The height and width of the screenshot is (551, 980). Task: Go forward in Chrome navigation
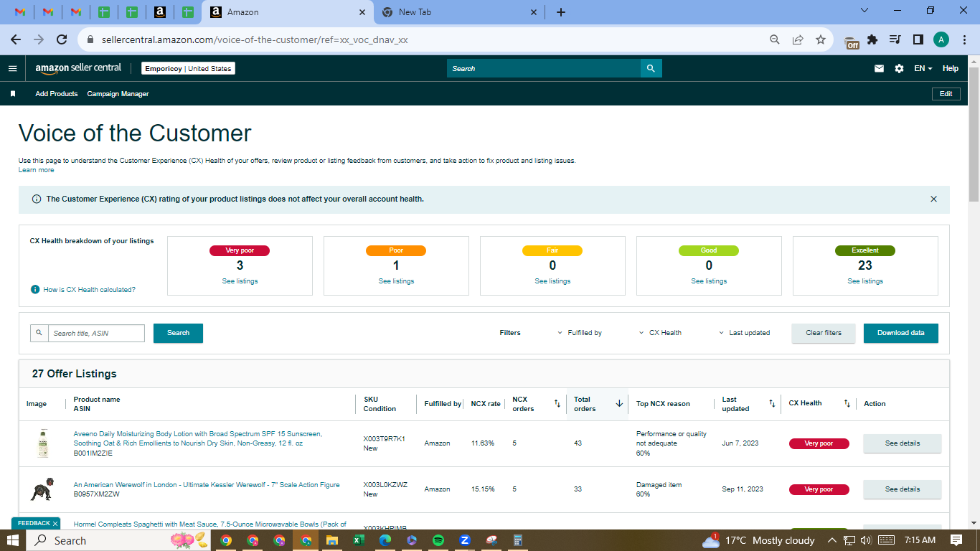click(x=39, y=40)
